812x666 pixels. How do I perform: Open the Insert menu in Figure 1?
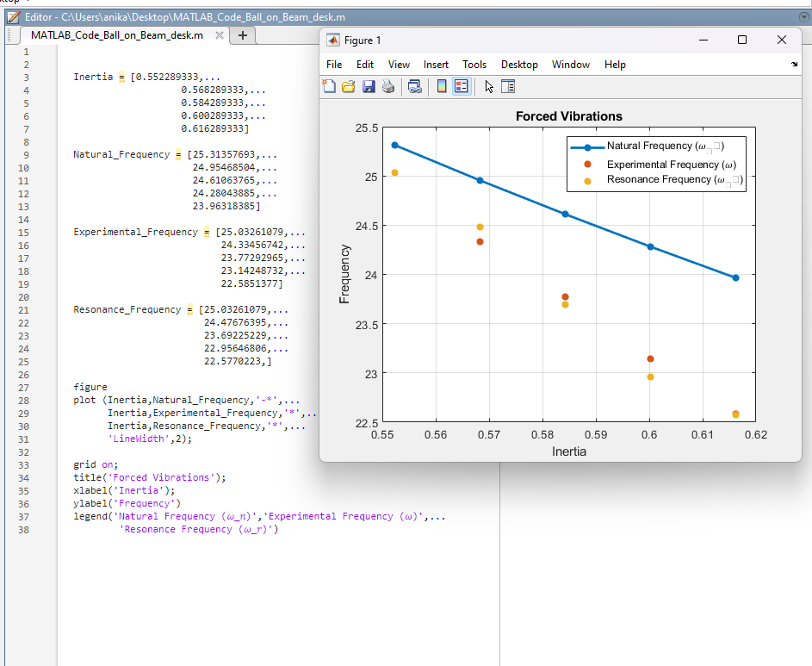[x=436, y=65]
